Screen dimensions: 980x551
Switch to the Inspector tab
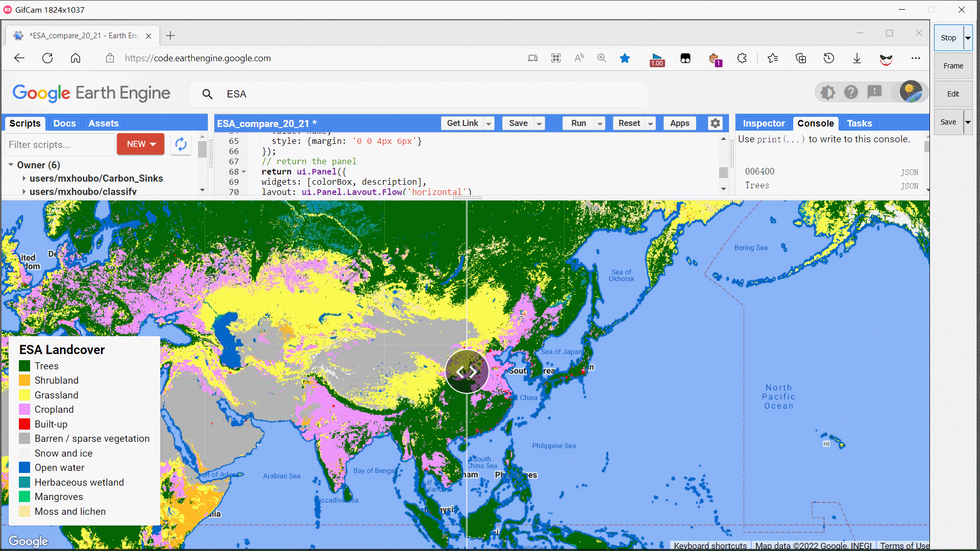tap(764, 123)
